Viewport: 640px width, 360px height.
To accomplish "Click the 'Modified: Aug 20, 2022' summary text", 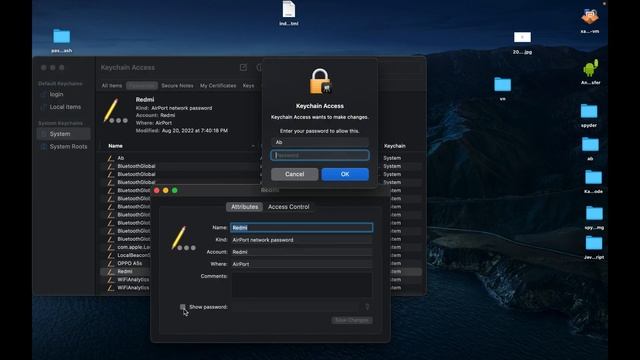I will pyautogui.click(x=182, y=131).
